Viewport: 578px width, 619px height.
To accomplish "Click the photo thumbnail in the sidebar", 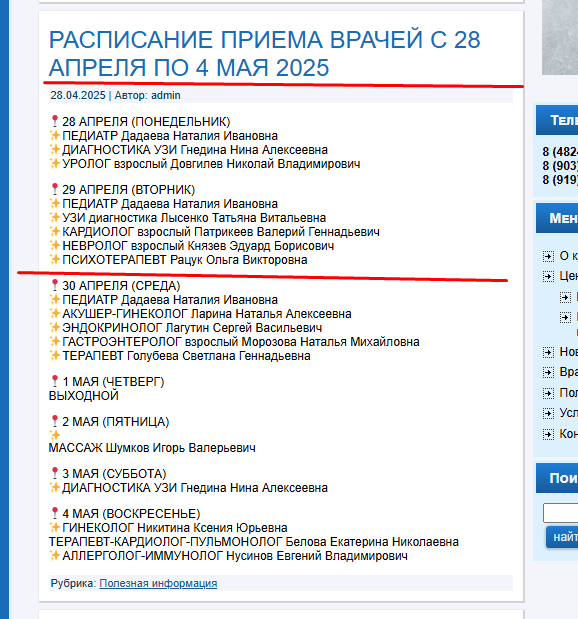I will pyautogui.click(x=560, y=37).
